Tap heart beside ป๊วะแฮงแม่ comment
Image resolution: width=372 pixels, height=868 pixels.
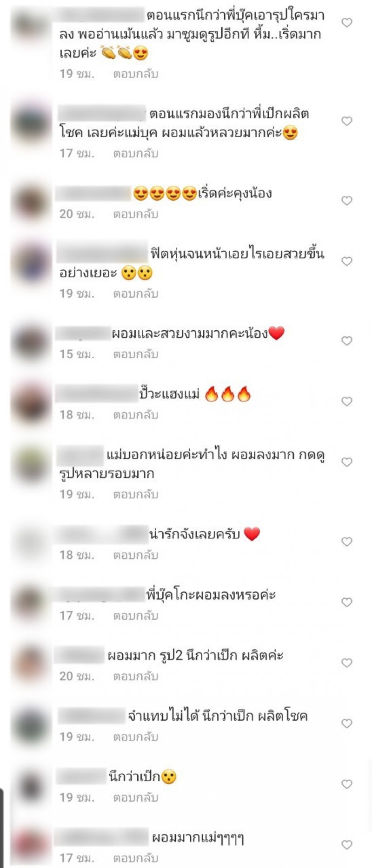coord(347,402)
